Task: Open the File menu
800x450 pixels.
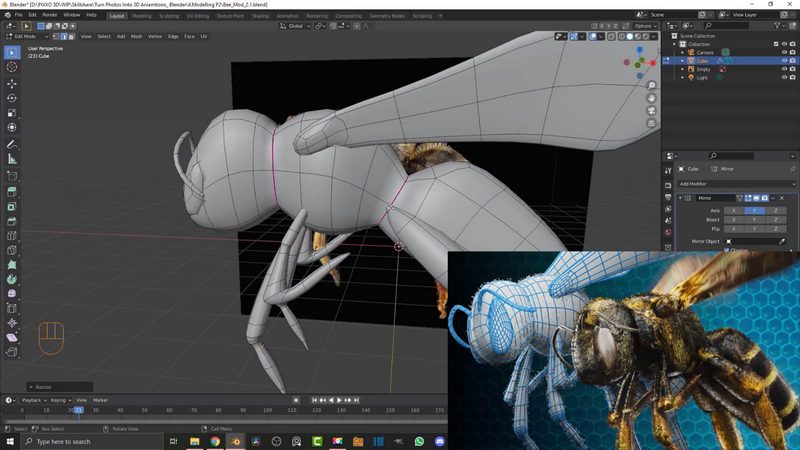Action: click(18, 15)
